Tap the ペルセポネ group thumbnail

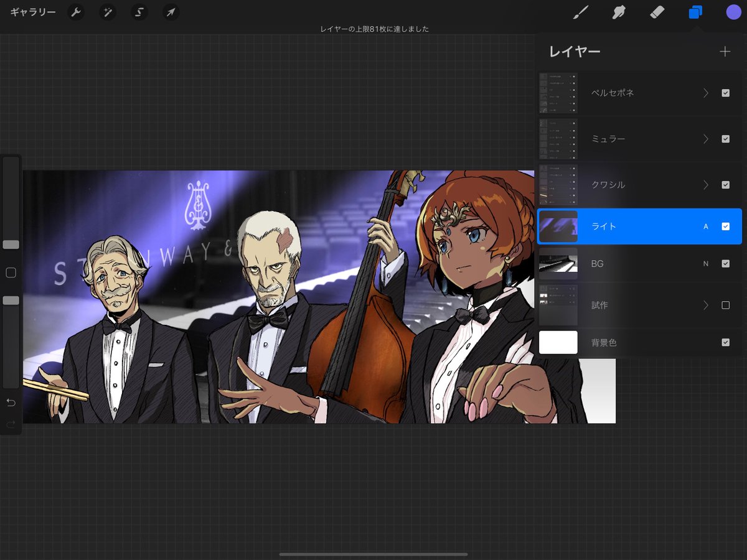pyautogui.click(x=558, y=93)
